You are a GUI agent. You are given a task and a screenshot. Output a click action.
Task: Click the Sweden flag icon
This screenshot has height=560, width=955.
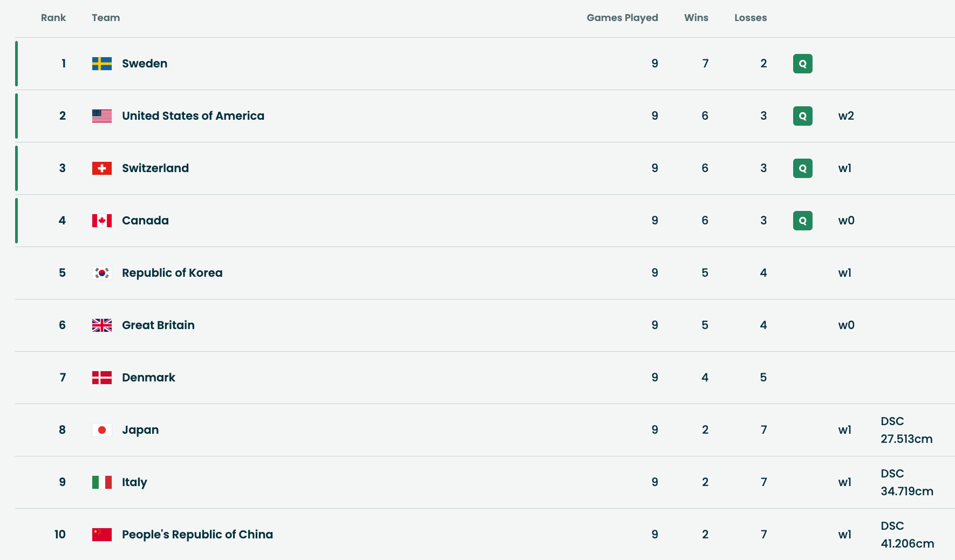(102, 64)
